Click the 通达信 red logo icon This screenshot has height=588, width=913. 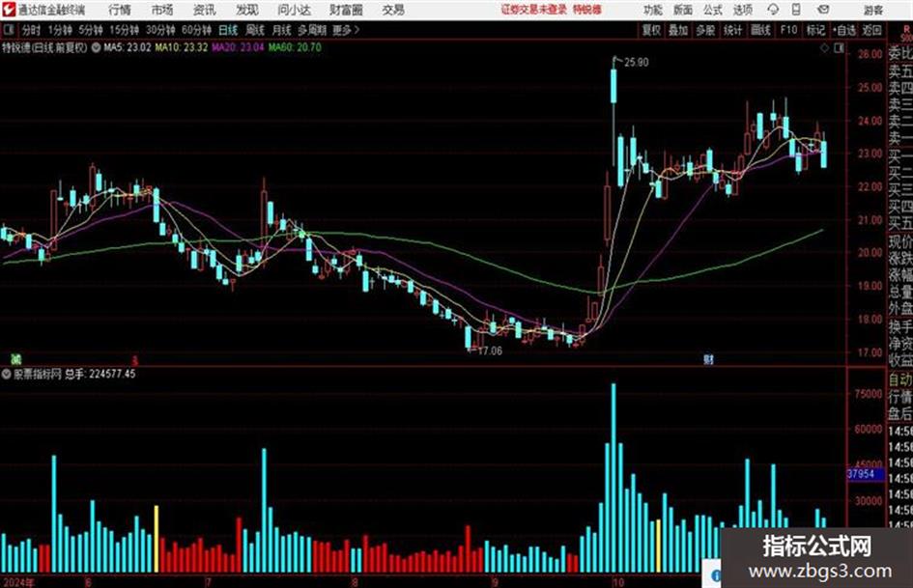(8, 10)
